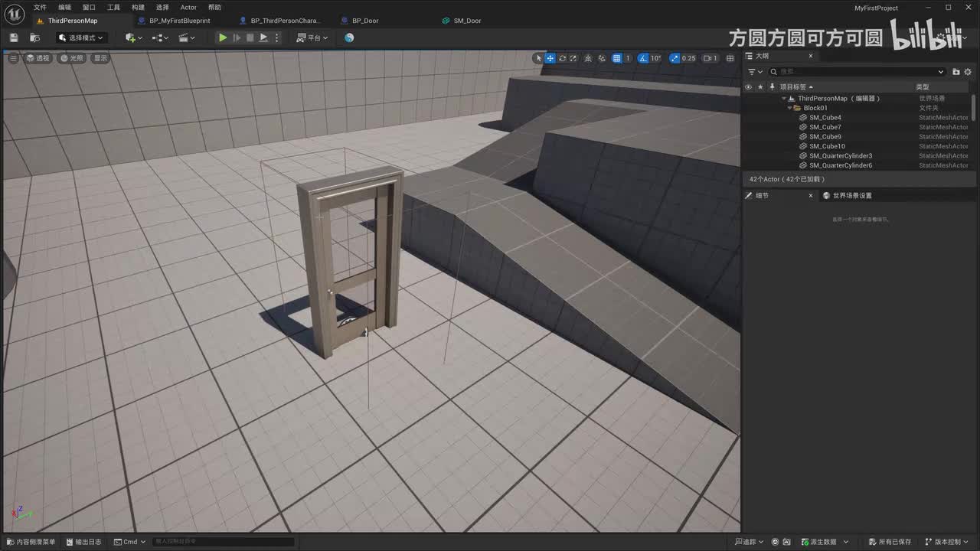Switch to the SM_Door tab
The image size is (980, 551).
point(468,21)
